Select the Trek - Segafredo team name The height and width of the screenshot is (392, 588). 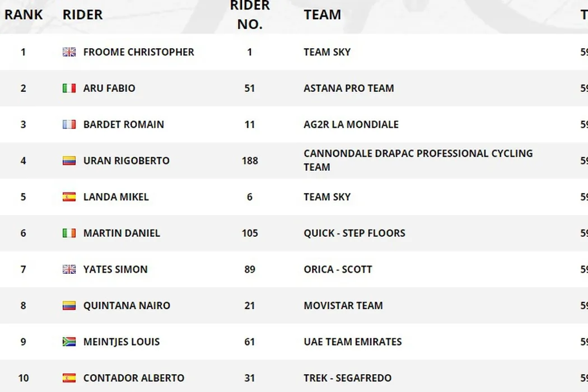tap(347, 378)
